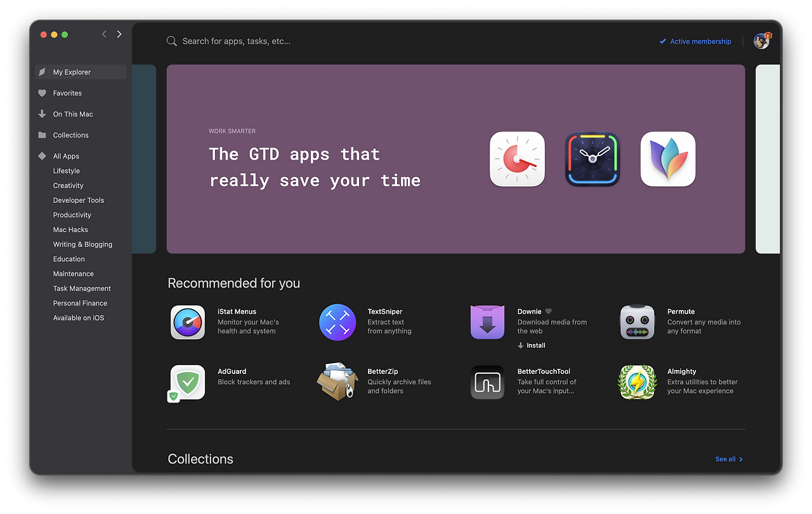
Task: Open the BetterTouchTool title
Action: coord(544,371)
